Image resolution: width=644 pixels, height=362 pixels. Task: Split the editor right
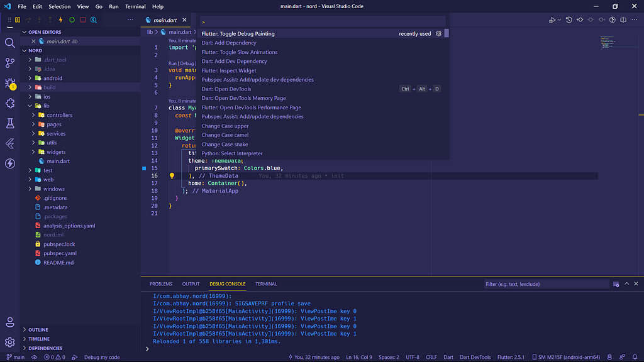[623, 19]
